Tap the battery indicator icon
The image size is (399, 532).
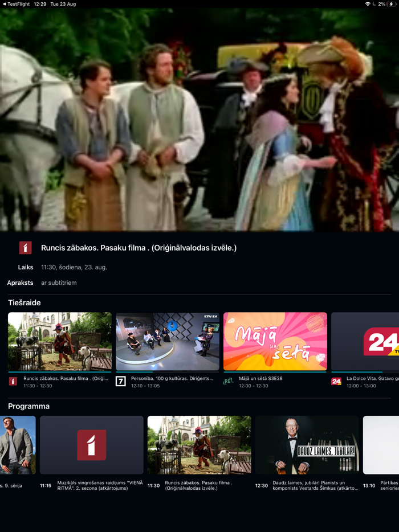(x=391, y=4)
